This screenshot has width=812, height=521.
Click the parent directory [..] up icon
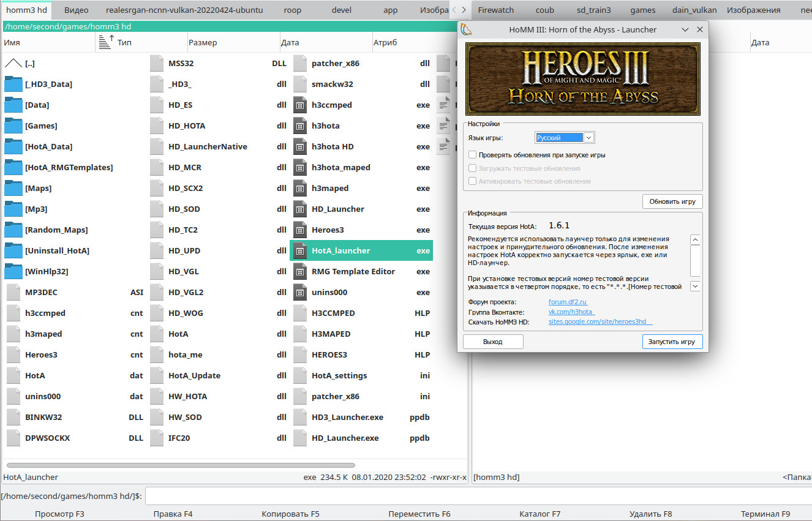coord(13,63)
